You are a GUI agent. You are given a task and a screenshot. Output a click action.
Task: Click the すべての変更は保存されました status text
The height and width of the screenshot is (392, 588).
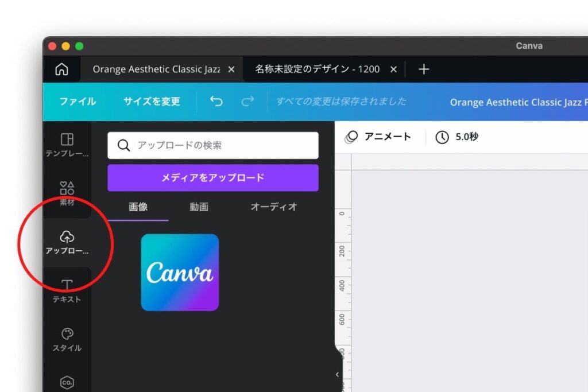(341, 101)
